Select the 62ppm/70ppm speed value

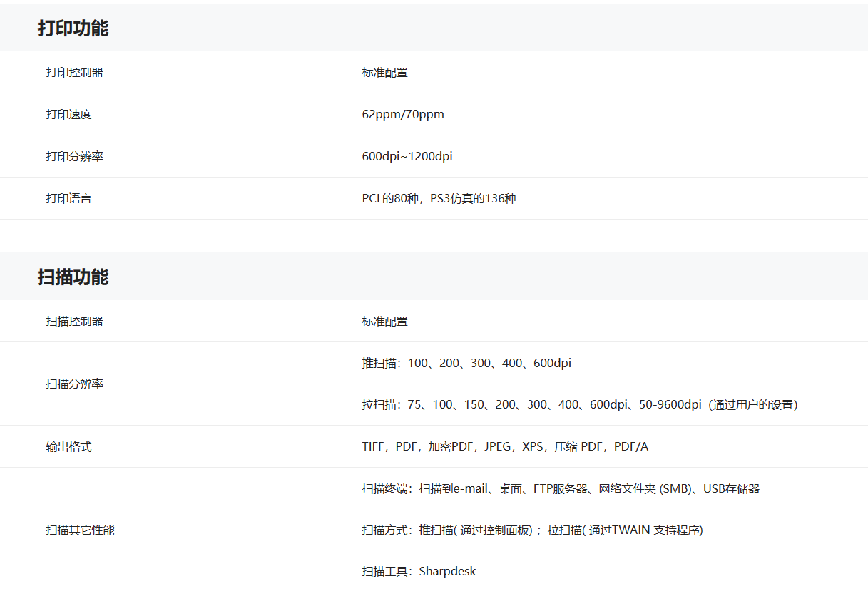point(402,114)
